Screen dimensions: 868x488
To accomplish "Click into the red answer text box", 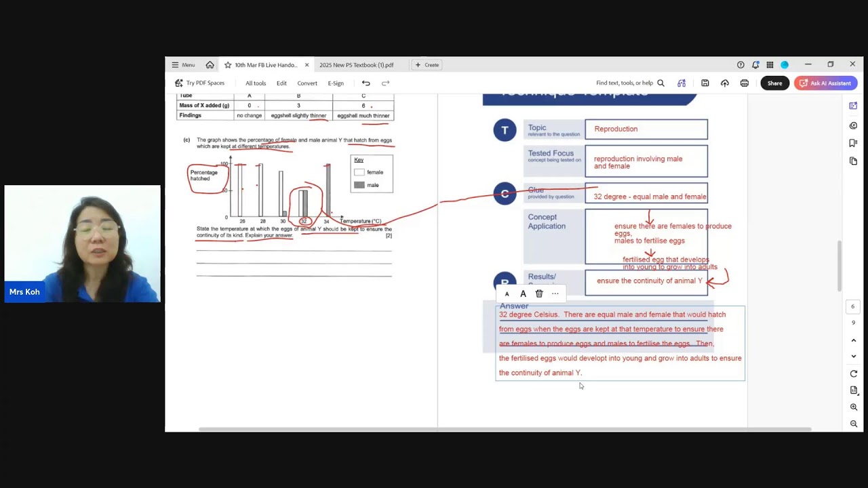I will tap(620, 344).
